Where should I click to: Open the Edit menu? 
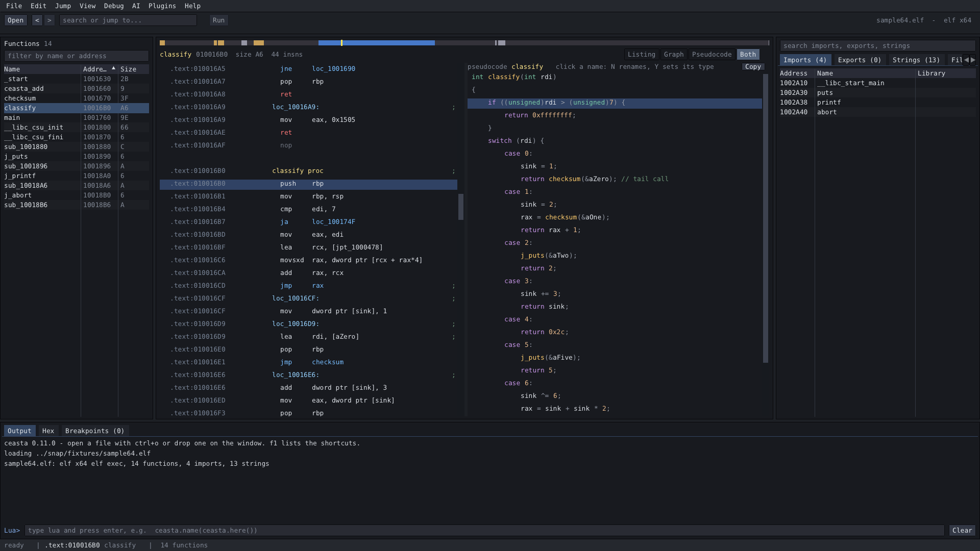point(38,6)
